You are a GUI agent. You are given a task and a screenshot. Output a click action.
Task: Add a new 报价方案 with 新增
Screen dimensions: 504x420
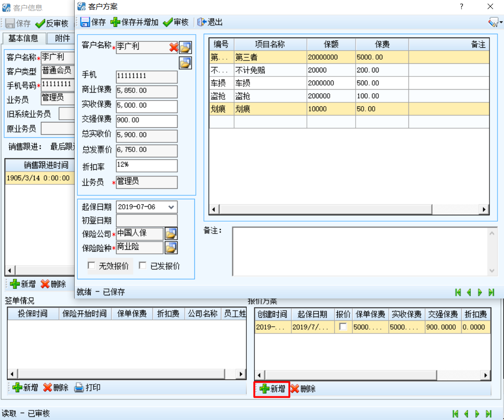coord(272,389)
